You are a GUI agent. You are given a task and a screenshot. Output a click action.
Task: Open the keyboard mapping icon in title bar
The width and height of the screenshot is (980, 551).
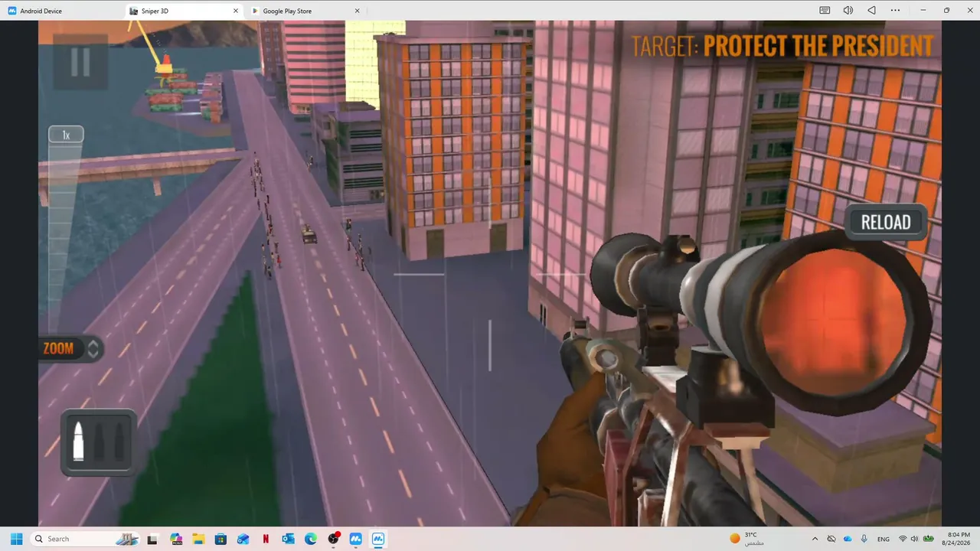click(x=825, y=11)
